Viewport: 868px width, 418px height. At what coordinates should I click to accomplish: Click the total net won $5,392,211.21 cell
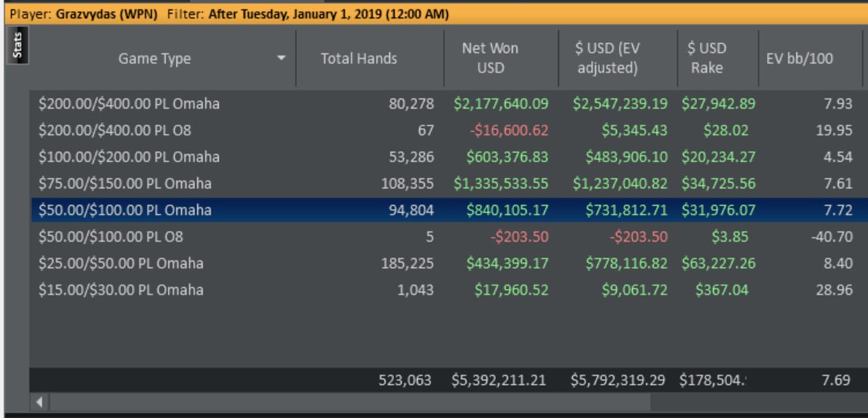[499, 379]
